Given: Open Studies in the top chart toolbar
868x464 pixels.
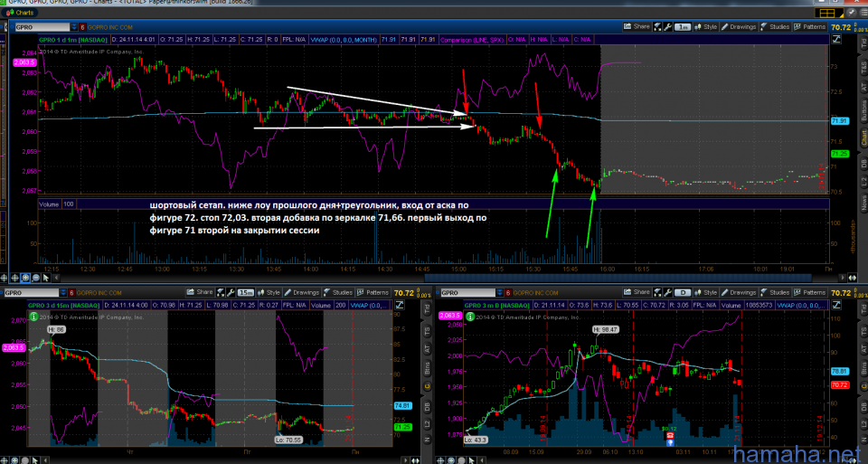Looking at the screenshot, I should 775,27.
